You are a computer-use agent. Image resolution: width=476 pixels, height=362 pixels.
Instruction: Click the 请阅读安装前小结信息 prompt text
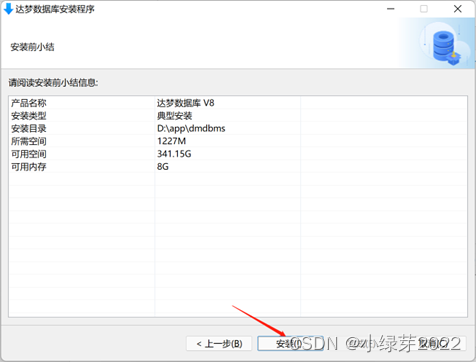(53, 82)
